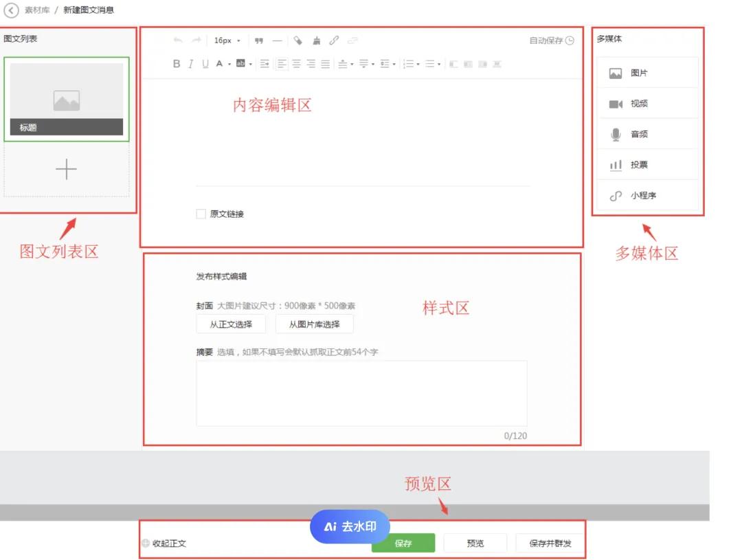Screen dimensions: 742x560
Task: Expand spacing-before dropdown arrow
Action: point(352,65)
